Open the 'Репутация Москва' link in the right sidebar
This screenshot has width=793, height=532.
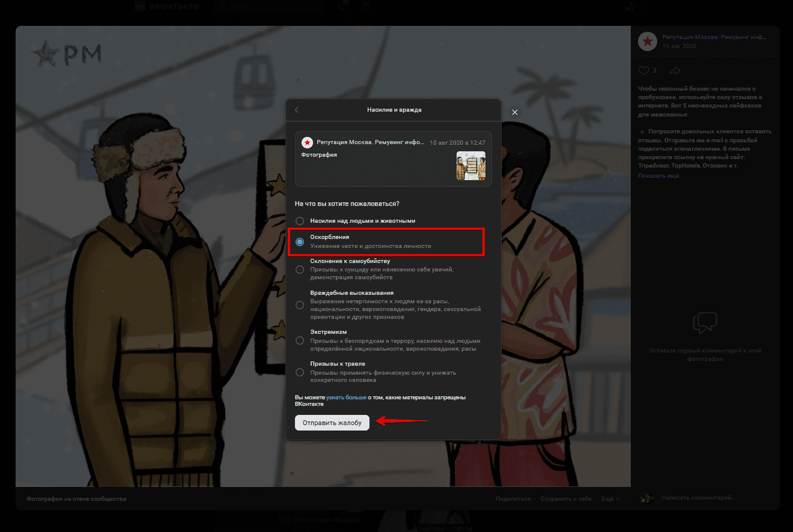point(714,37)
